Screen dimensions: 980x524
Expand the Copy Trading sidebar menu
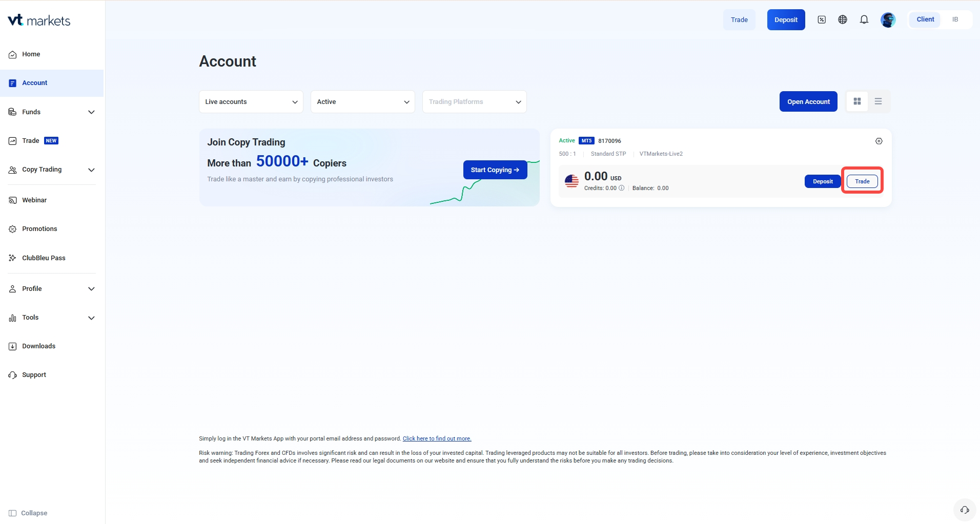point(52,170)
